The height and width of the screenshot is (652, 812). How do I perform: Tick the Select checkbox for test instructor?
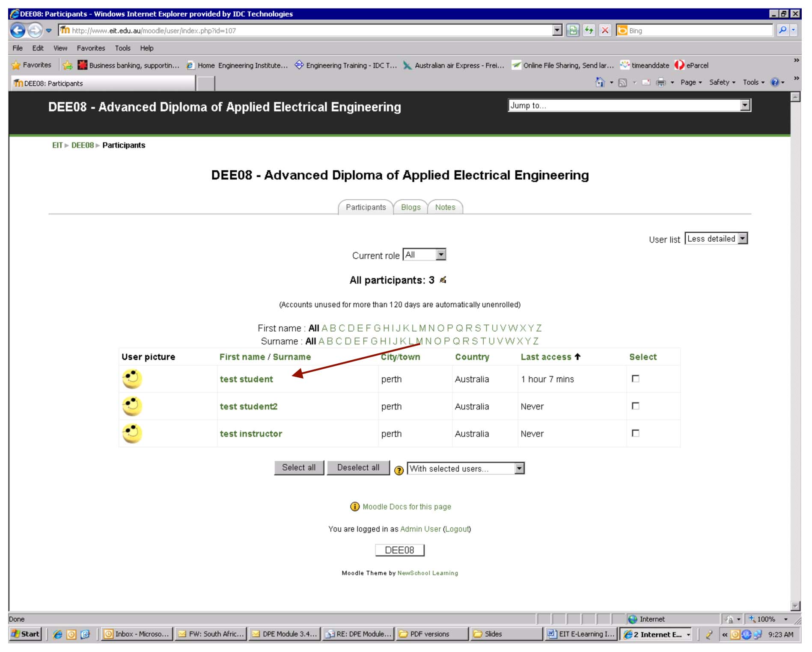636,433
